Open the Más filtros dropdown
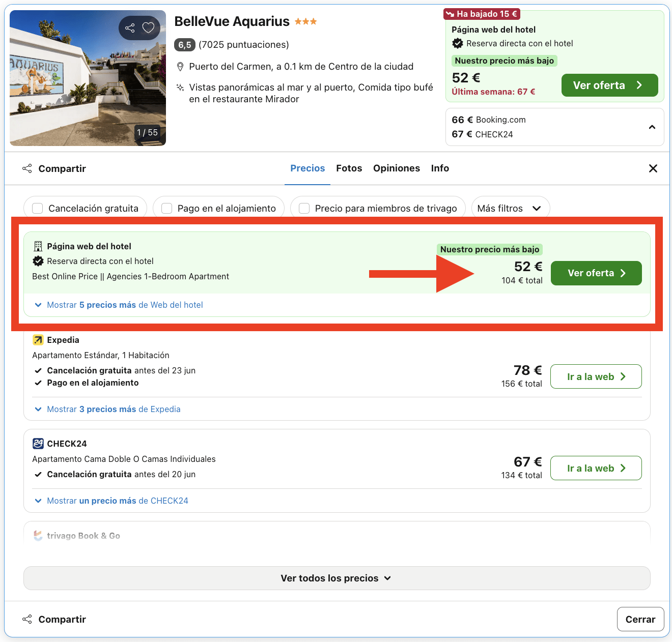 tap(510, 208)
